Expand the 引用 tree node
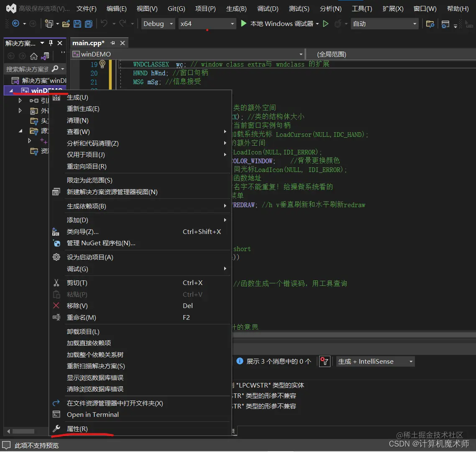The image size is (476, 452). (20, 100)
